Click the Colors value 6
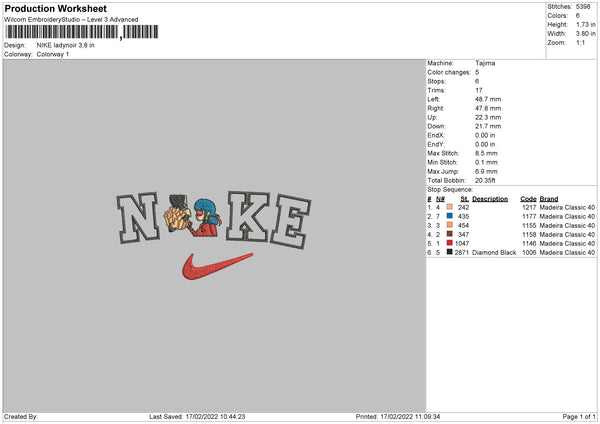 coord(578,16)
